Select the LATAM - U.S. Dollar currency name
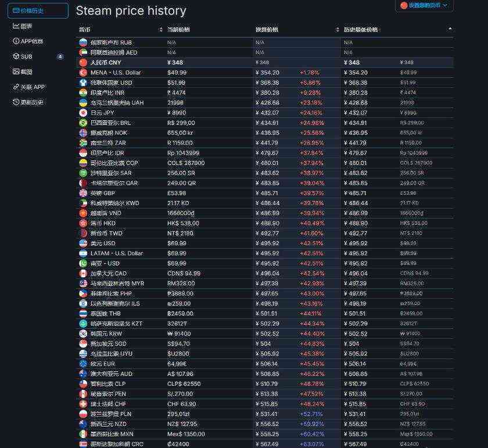 pos(117,253)
